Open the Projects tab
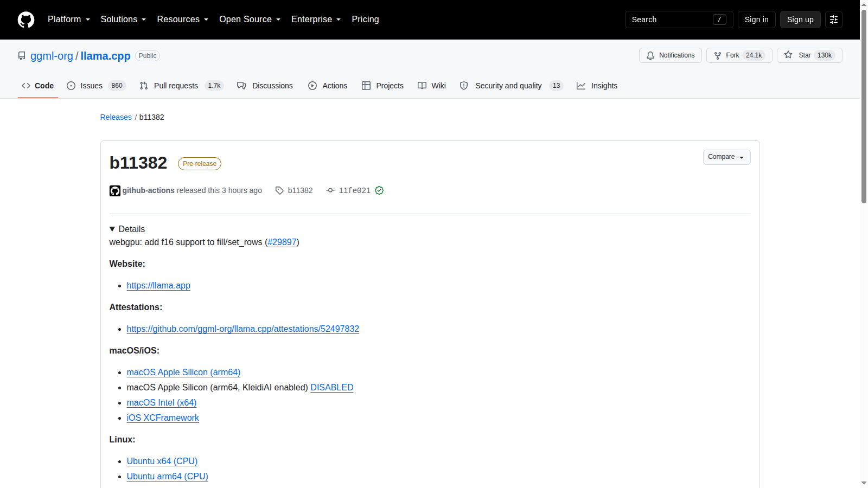Image resolution: width=868 pixels, height=488 pixels. pyautogui.click(x=382, y=86)
